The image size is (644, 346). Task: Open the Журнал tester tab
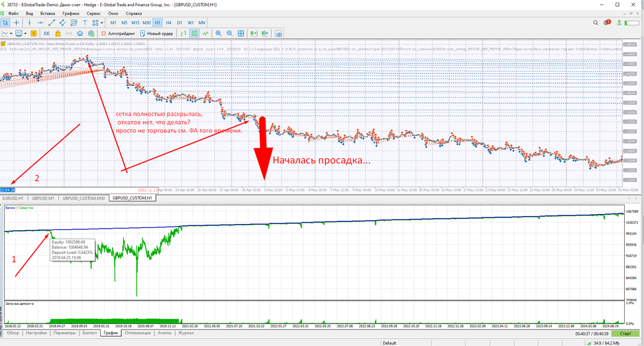point(186,333)
